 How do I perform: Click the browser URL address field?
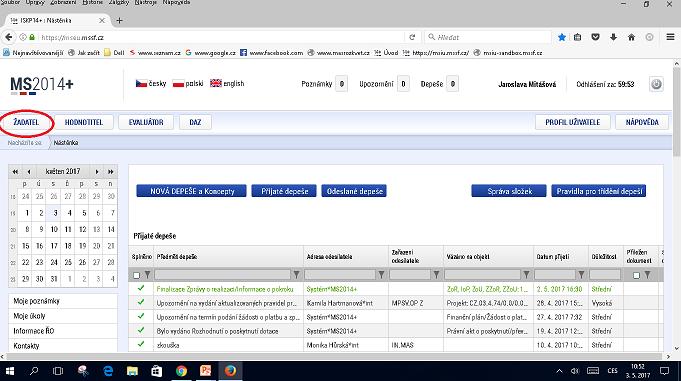[x=221, y=37]
